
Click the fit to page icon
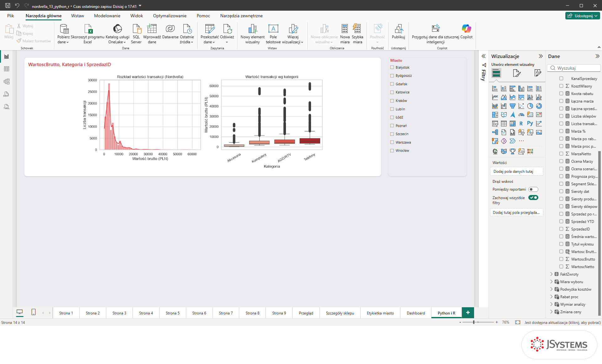click(x=518, y=322)
